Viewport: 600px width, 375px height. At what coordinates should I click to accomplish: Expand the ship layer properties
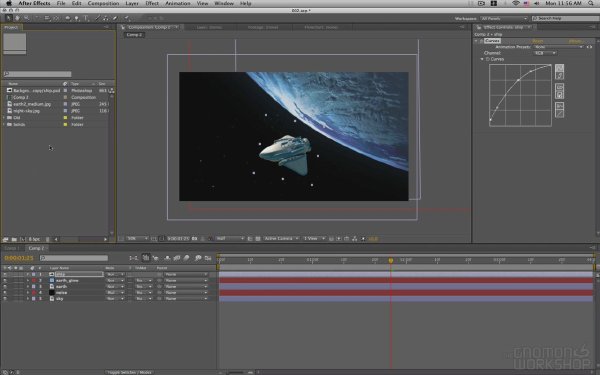point(28,274)
